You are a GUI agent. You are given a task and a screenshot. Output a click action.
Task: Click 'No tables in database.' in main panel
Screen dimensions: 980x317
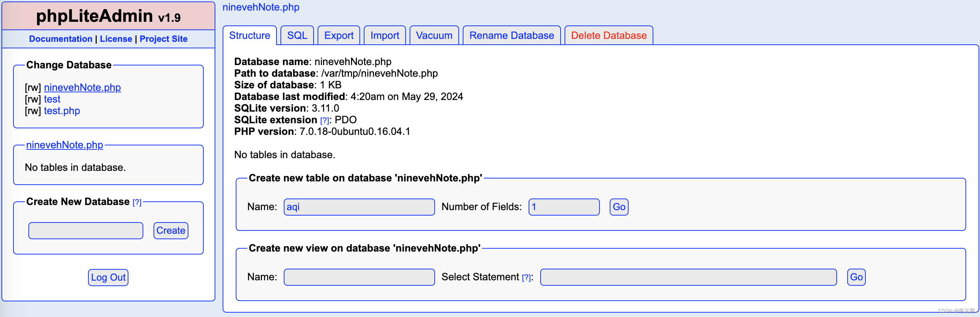click(284, 155)
